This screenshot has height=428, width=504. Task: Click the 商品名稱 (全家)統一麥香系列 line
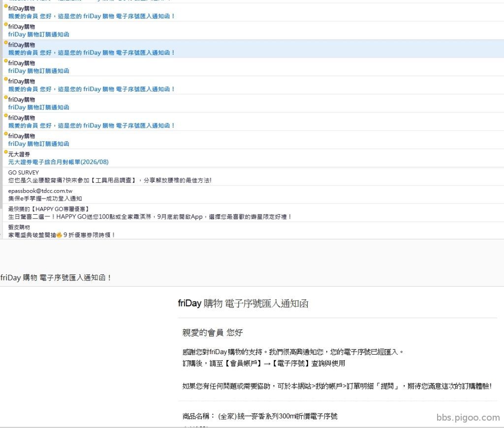tap(260, 416)
